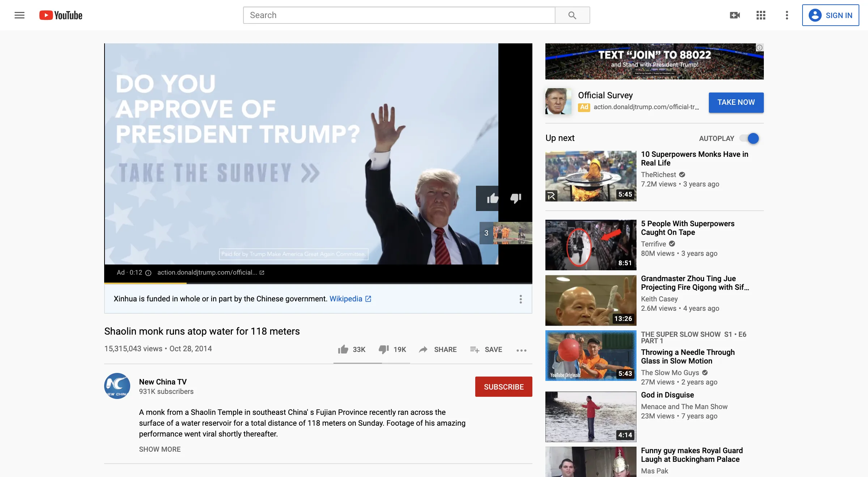
Task: Toggle the Autoplay switch off
Action: [750, 138]
